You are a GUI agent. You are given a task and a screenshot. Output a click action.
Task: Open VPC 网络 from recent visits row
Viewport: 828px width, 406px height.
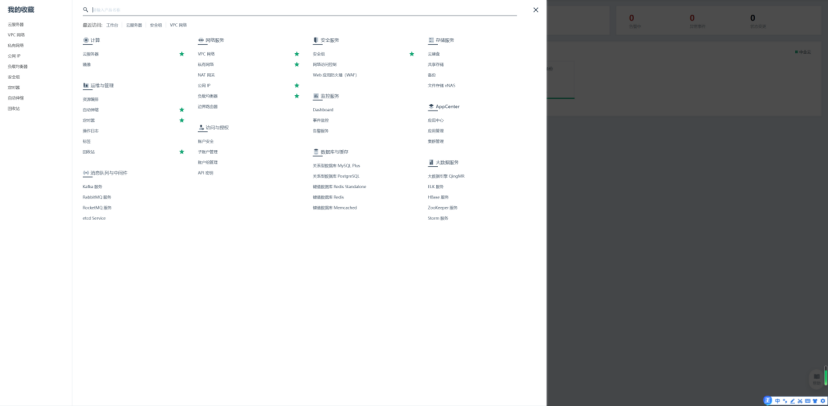point(178,25)
